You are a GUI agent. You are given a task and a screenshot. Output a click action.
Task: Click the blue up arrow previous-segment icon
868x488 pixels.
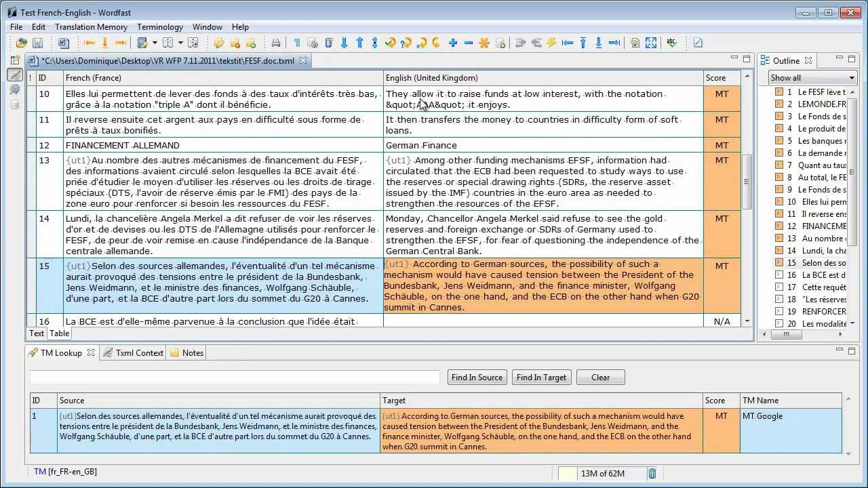tap(359, 43)
